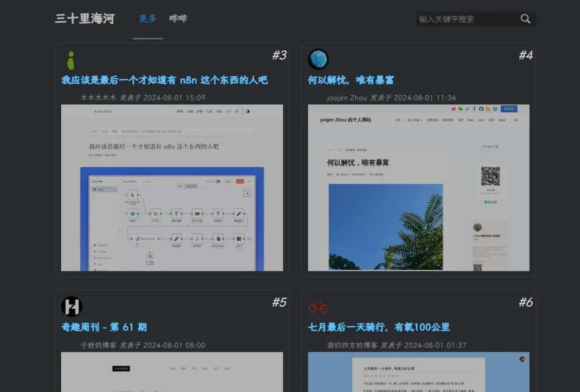Open the n8n workflow post preview thumbnail

(172, 188)
